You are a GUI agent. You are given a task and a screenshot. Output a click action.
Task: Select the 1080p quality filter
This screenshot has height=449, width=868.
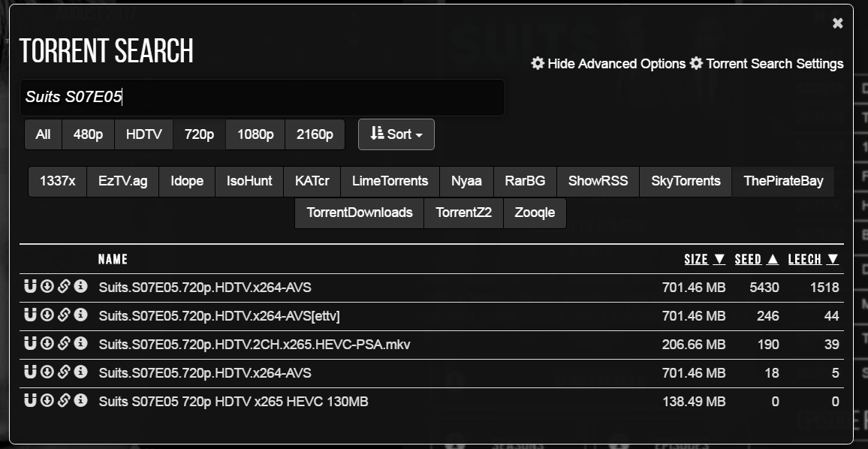point(255,134)
